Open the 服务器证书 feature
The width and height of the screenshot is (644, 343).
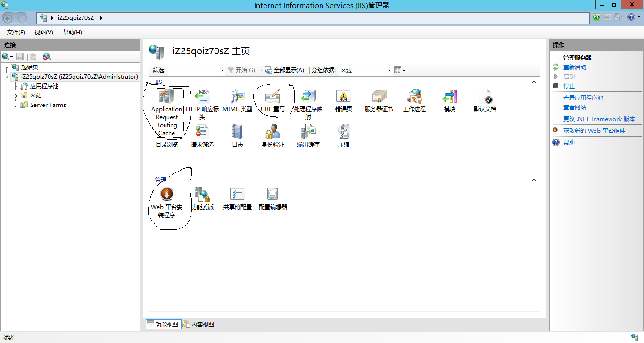pos(379,97)
